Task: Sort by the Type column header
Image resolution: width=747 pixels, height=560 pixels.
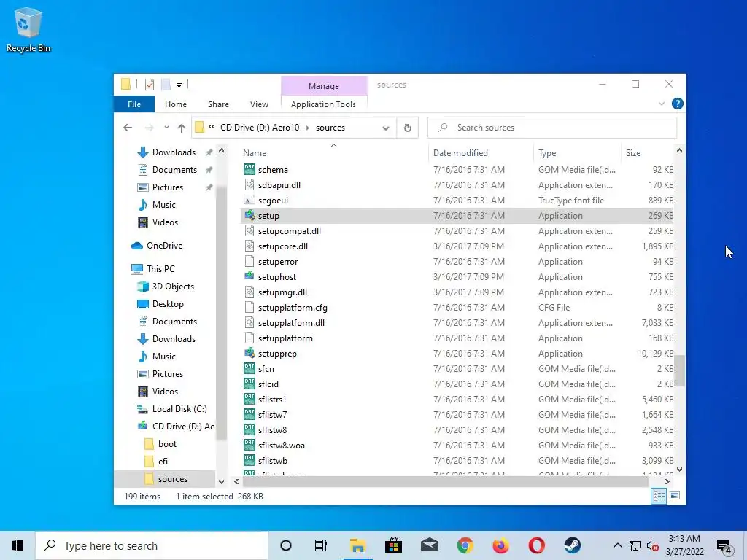Action: click(x=547, y=153)
